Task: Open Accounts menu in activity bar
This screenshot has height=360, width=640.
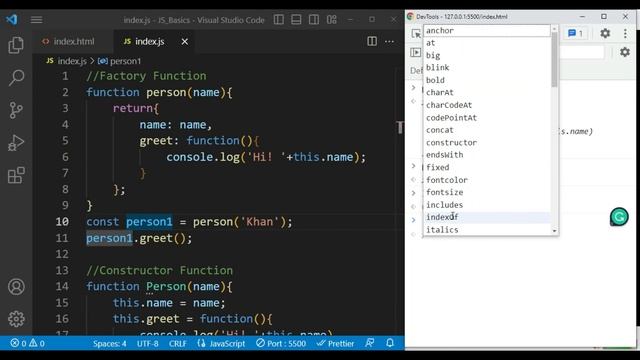Action: [16, 287]
